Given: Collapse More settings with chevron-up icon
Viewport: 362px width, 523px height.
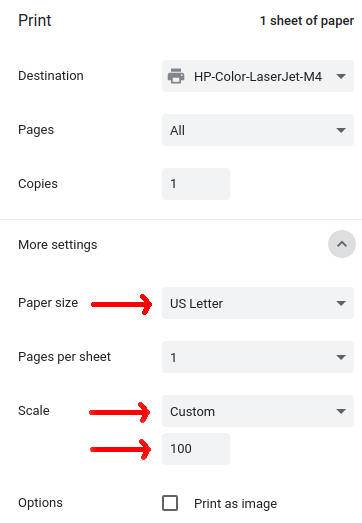Looking at the screenshot, I should [x=342, y=244].
